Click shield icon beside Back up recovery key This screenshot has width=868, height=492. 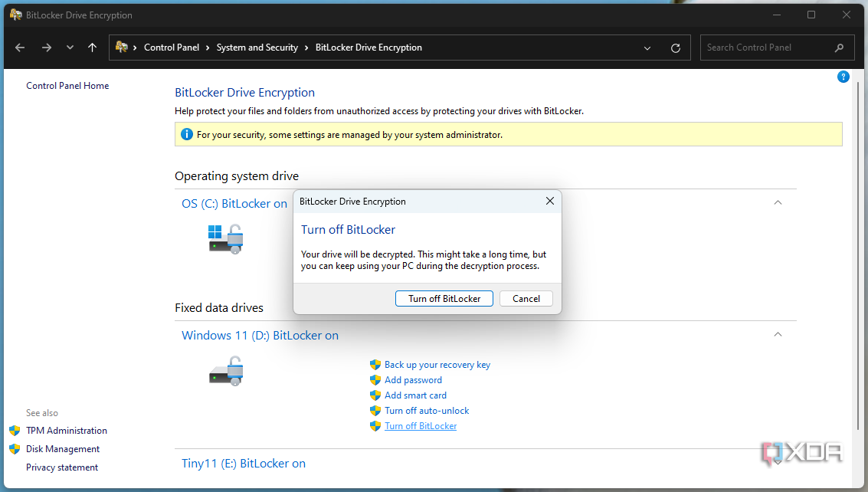tap(375, 365)
